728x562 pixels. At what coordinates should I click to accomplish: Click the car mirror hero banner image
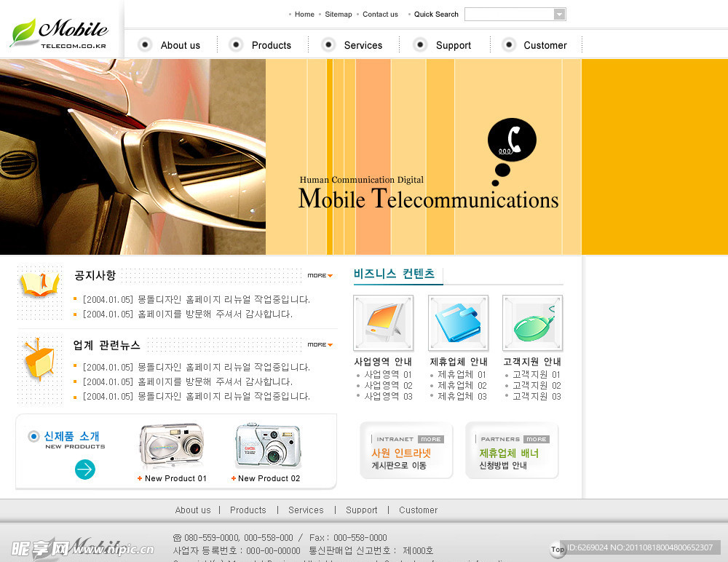(132, 157)
